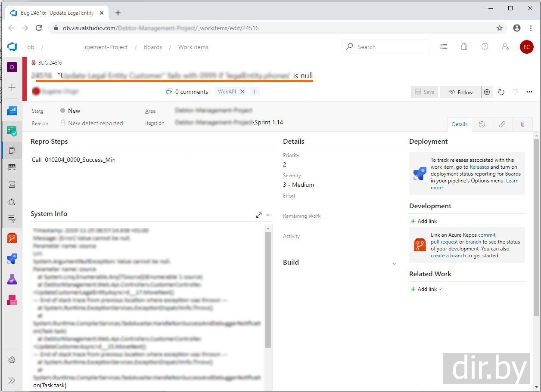Screen dimensions: 541x392
Task: Maximize the System Info section
Action: tap(259, 215)
